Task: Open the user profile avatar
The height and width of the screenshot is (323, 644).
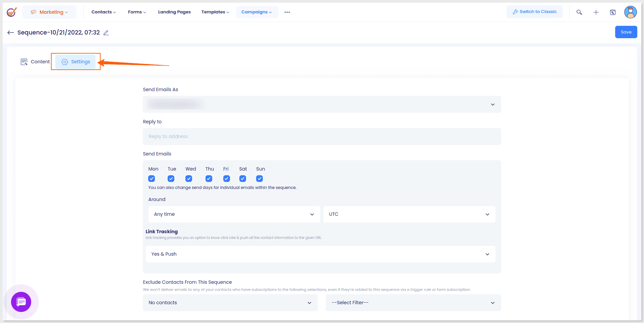Action: [x=630, y=12]
